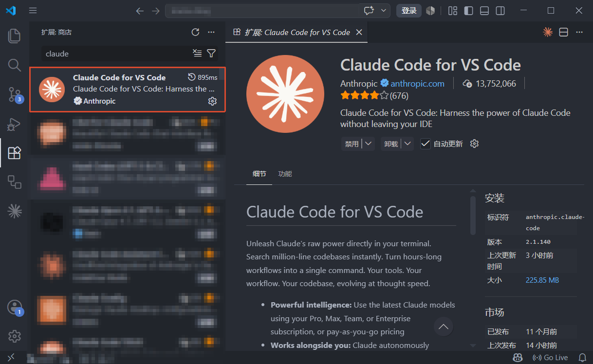Screen dimensions: 593x364
Task: Click the Claude spark icon in editor toolbar
Action: [x=548, y=32]
